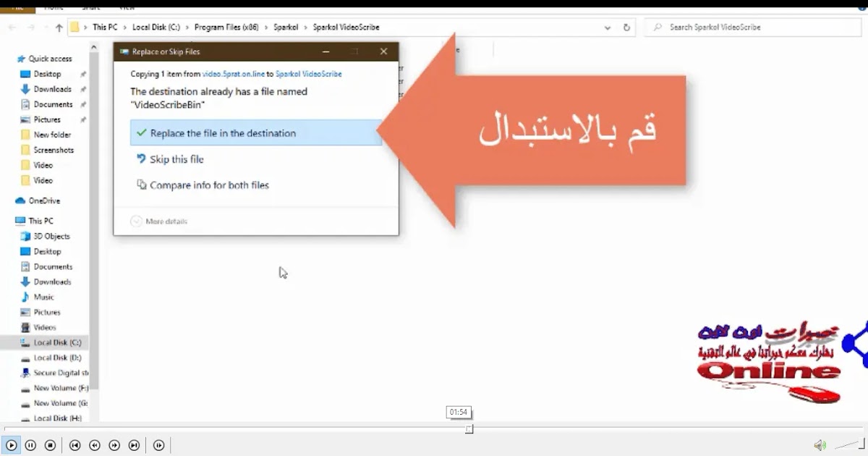The height and width of the screenshot is (456, 868).
Task: Pause the video playback
Action: [30, 445]
